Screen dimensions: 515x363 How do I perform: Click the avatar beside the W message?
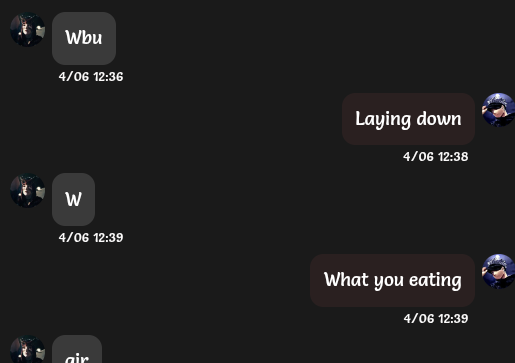coord(28,190)
